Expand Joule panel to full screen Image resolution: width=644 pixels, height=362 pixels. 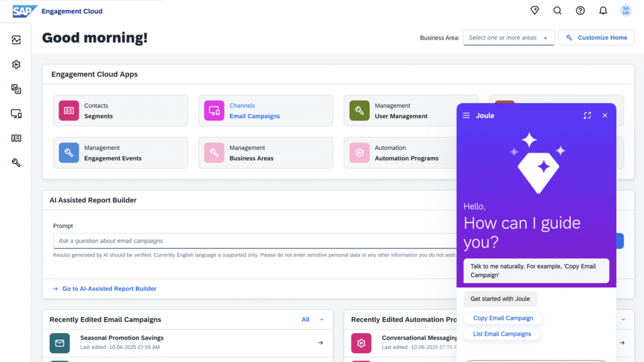pos(587,116)
